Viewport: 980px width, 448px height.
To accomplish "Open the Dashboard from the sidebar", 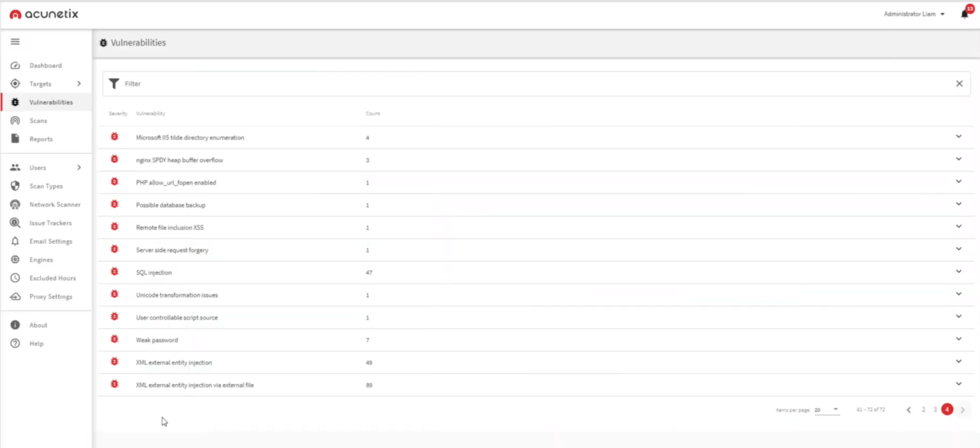I will pos(45,65).
